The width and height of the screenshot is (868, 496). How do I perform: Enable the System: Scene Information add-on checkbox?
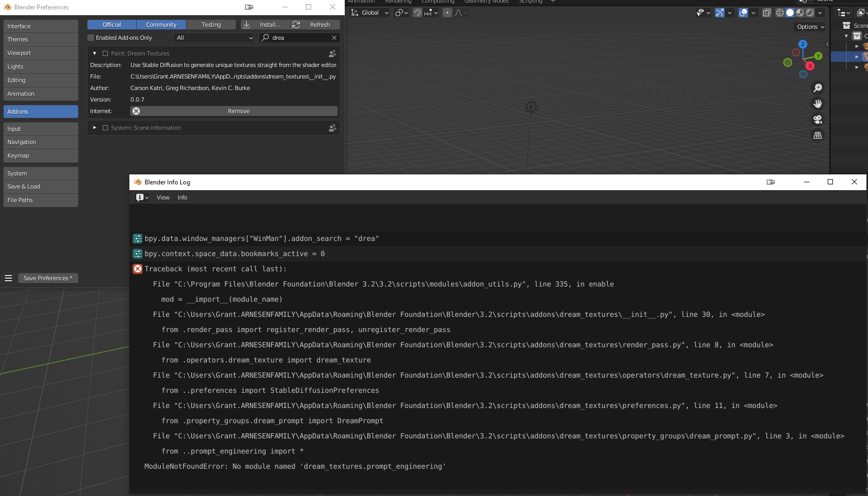[x=105, y=127]
